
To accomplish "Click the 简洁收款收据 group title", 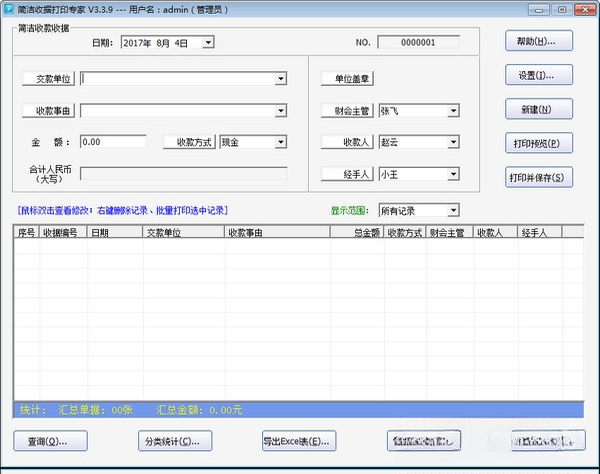I will coord(44,28).
